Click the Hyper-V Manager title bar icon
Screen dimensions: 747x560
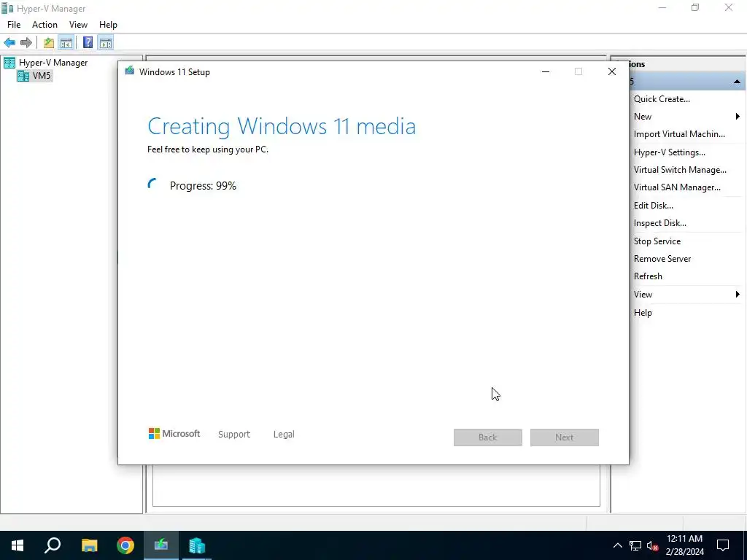pos(7,8)
